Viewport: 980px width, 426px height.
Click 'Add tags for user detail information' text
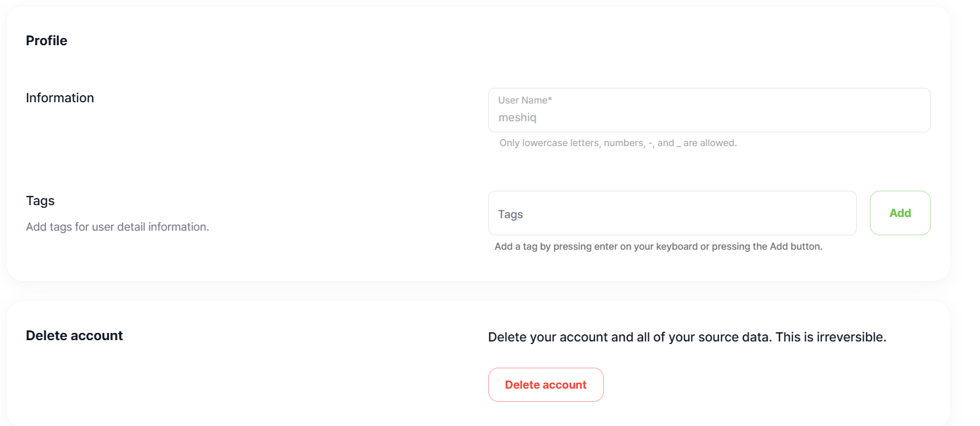point(117,226)
